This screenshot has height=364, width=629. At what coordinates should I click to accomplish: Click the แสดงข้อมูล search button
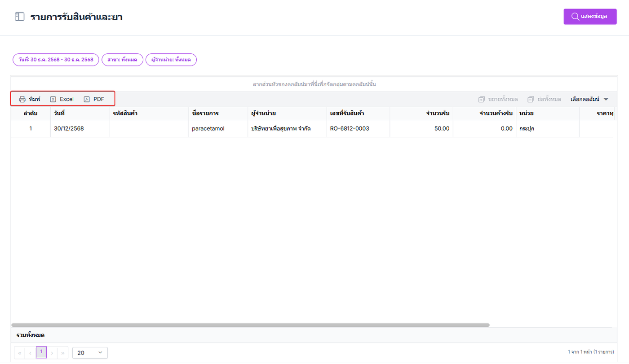point(590,17)
